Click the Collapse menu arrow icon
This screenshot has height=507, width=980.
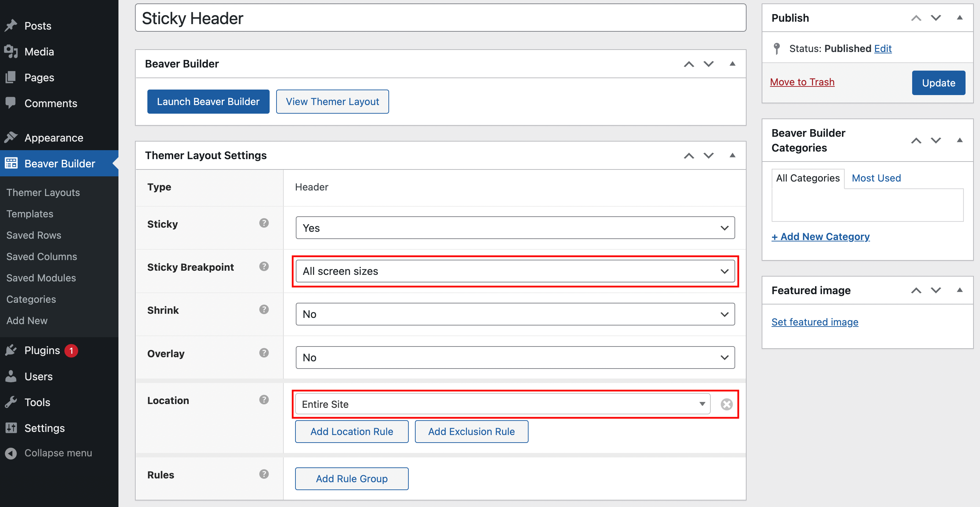(x=11, y=453)
